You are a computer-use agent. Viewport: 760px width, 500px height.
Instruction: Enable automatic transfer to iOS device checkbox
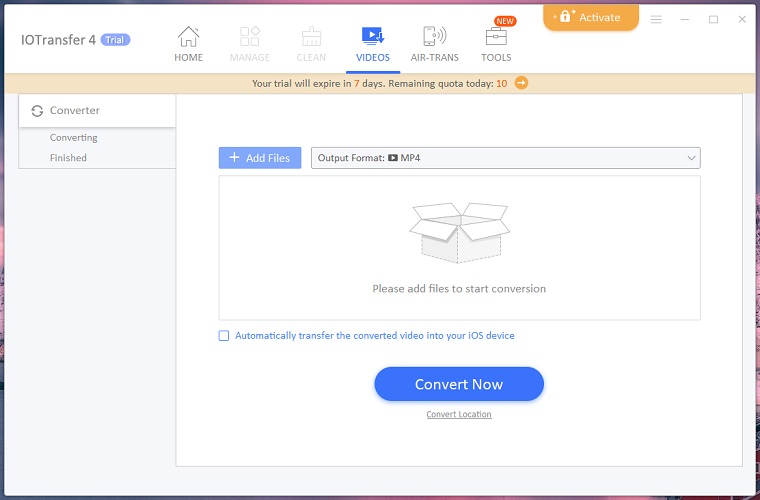224,336
